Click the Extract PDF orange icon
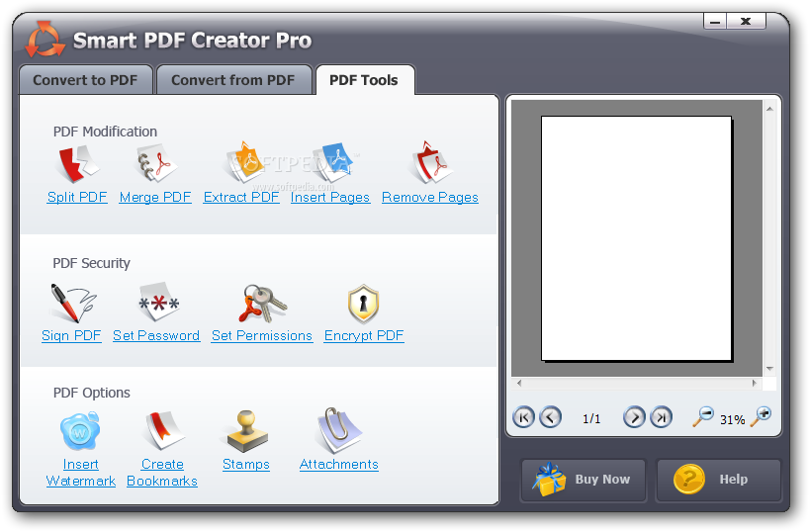 [x=245, y=162]
